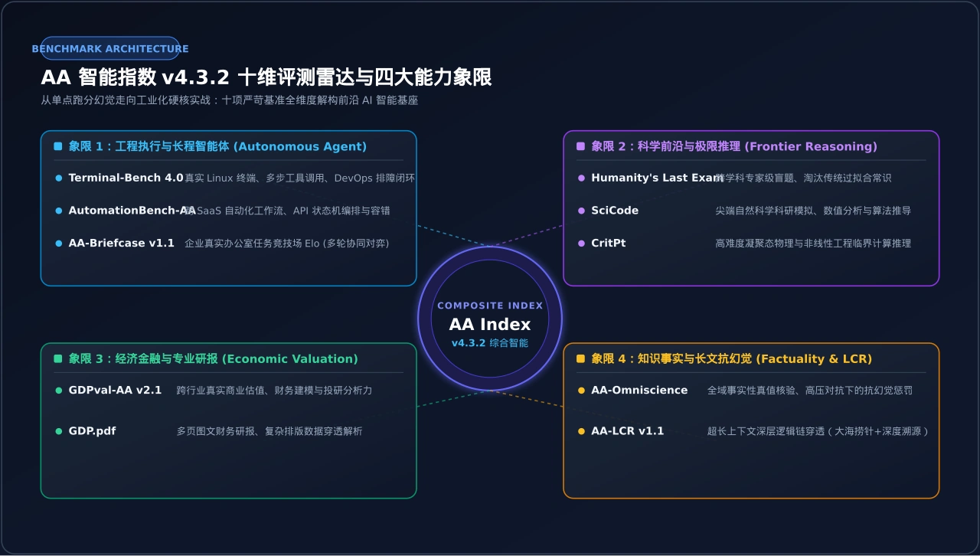Screen dimensions: 980x556
Task: Select heading 象限 3：经济金融与专业研报
Action: [x=214, y=358]
